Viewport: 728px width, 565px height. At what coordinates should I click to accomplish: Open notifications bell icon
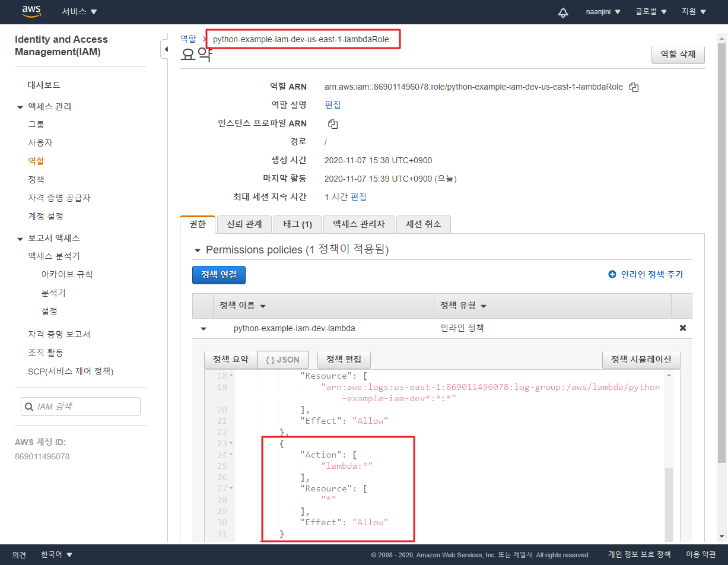pos(564,12)
